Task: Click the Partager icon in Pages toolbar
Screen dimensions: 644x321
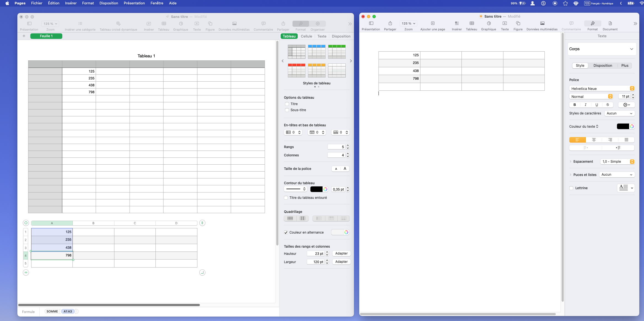Action: pos(390,23)
